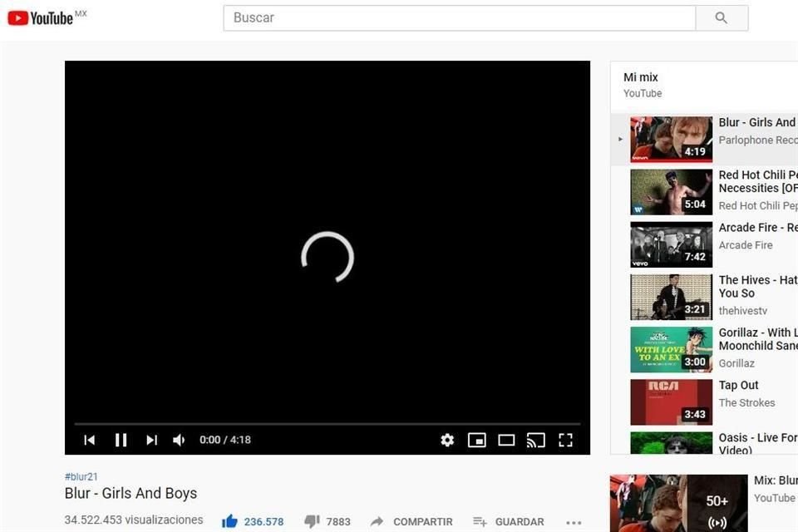798x532 pixels.
Task: Click thehivestv channel name
Action: pyautogui.click(x=743, y=311)
